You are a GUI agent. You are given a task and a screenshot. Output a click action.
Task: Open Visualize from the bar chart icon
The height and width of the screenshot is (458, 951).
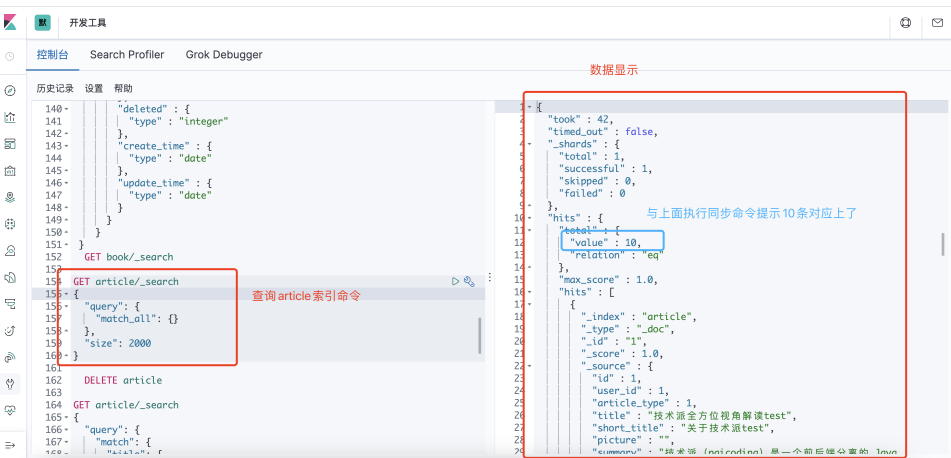(10, 117)
